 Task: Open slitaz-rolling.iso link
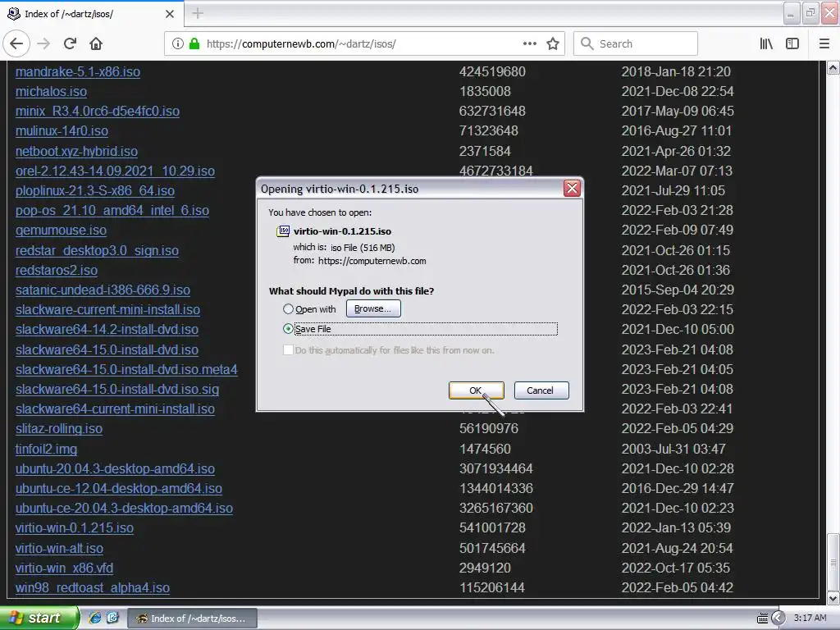click(59, 429)
